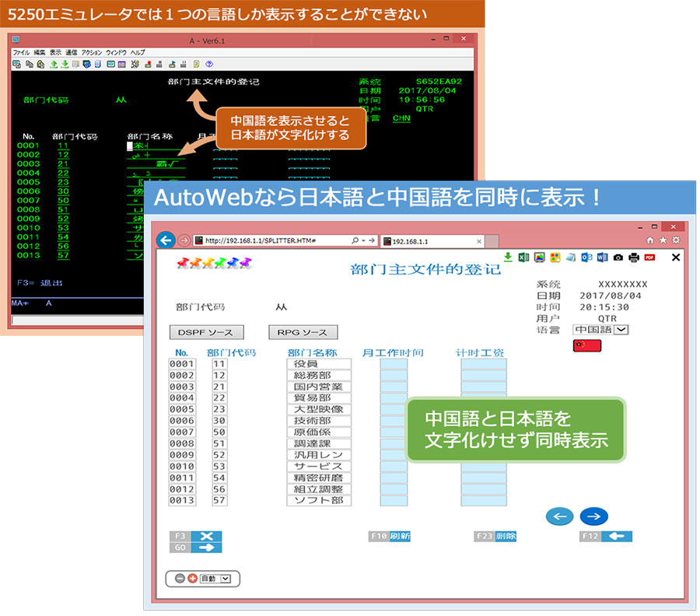
Task: Click the 総務部 department name field
Action: [x=319, y=376]
